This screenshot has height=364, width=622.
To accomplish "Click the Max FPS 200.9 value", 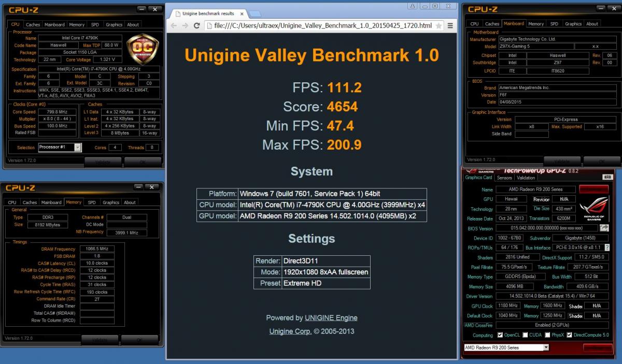I will (344, 145).
